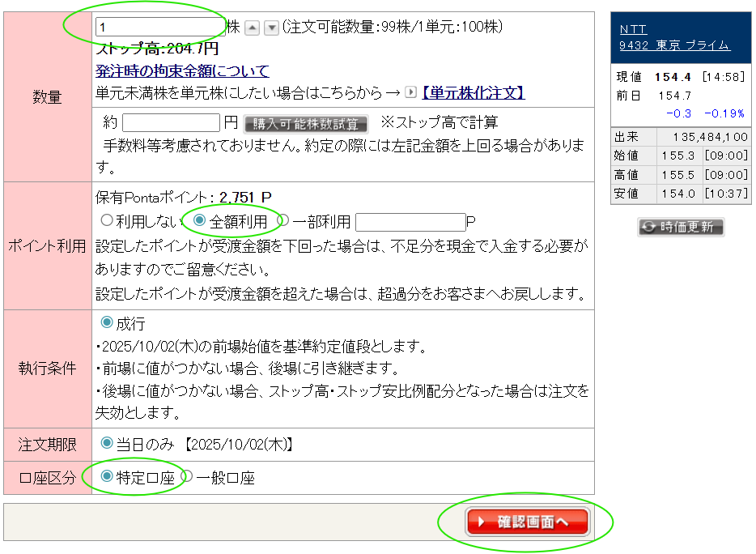This screenshot has width=756, height=554.
Task: Open the 発注時の拘束金額について link
Action: point(182,71)
